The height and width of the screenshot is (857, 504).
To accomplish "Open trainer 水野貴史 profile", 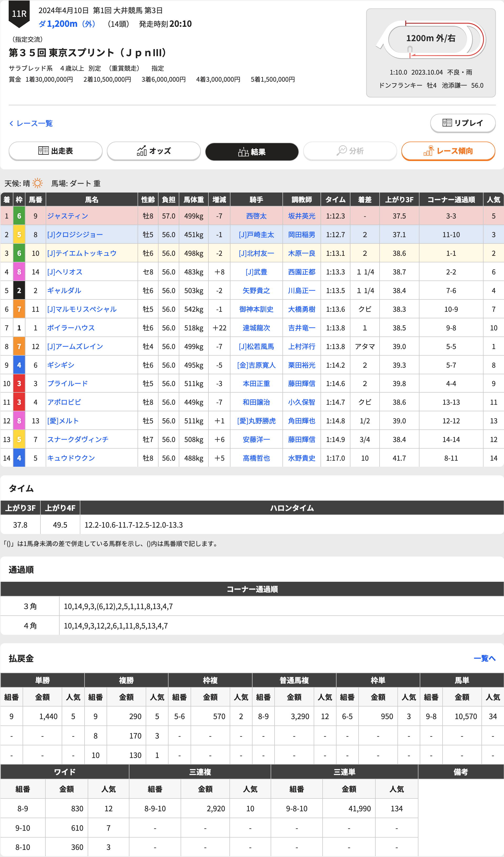I will point(301,458).
